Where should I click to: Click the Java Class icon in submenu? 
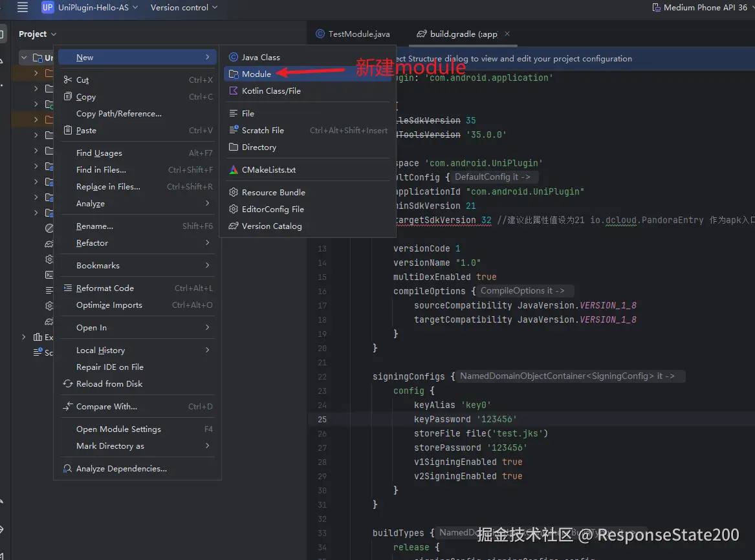click(x=234, y=58)
